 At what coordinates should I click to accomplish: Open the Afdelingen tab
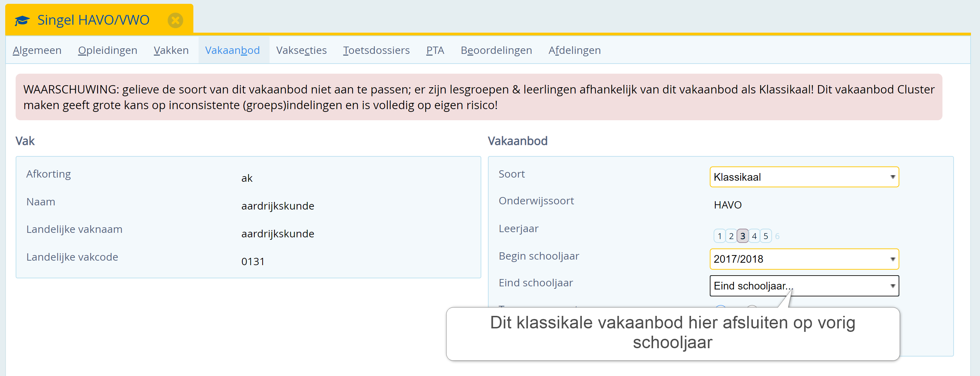(x=575, y=50)
